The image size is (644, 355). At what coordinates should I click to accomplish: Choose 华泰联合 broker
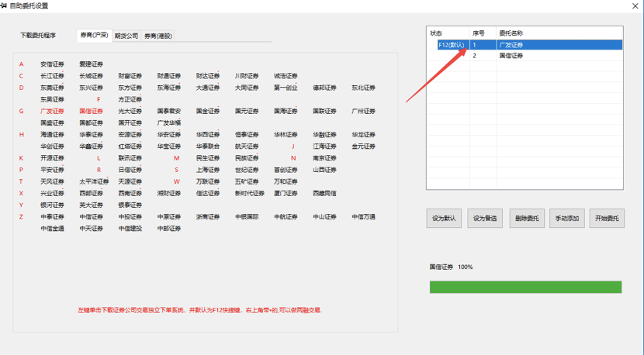[x=208, y=146]
